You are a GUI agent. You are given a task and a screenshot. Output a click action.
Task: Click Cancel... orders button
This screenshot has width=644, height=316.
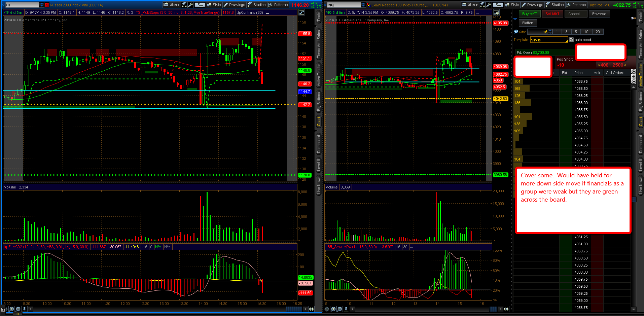576,14
